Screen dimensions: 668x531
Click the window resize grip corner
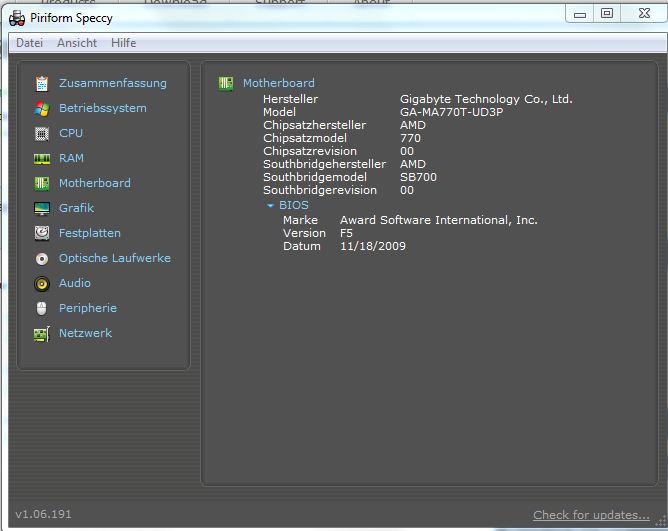660,522
